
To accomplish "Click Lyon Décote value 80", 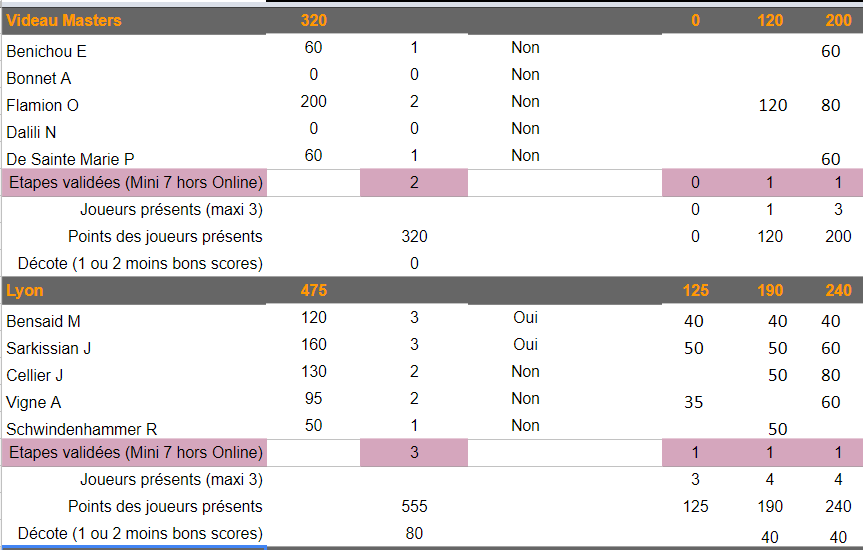I will [414, 533].
